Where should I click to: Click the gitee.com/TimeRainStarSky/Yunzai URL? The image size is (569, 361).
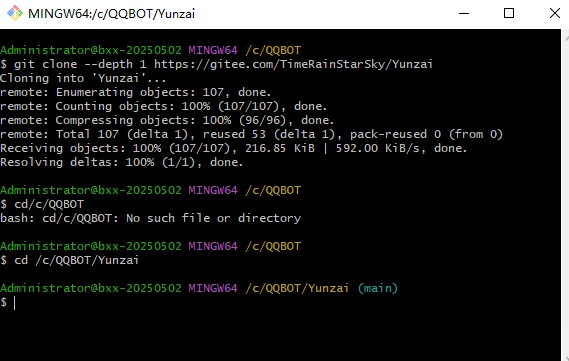click(293, 64)
